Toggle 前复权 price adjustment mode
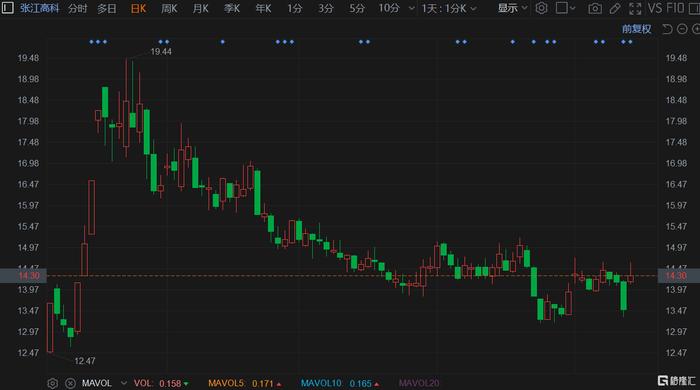The image size is (700, 390). tap(637, 29)
